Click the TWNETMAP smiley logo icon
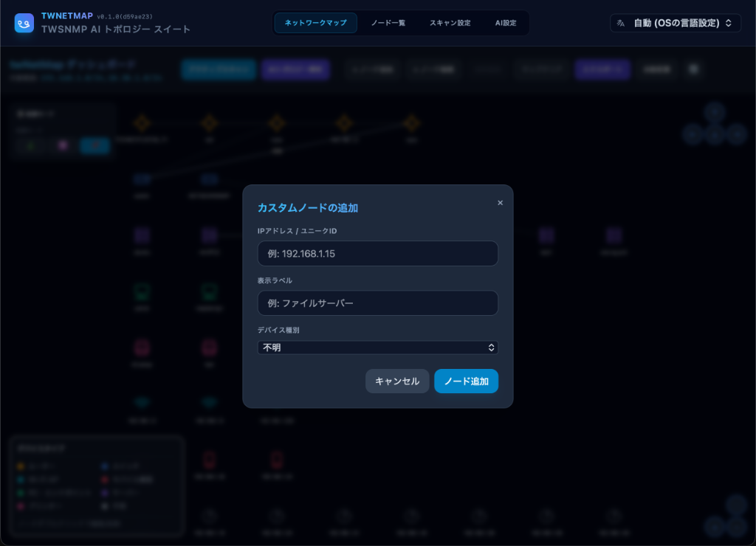756x546 pixels. pyautogui.click(x=24, y=23)
